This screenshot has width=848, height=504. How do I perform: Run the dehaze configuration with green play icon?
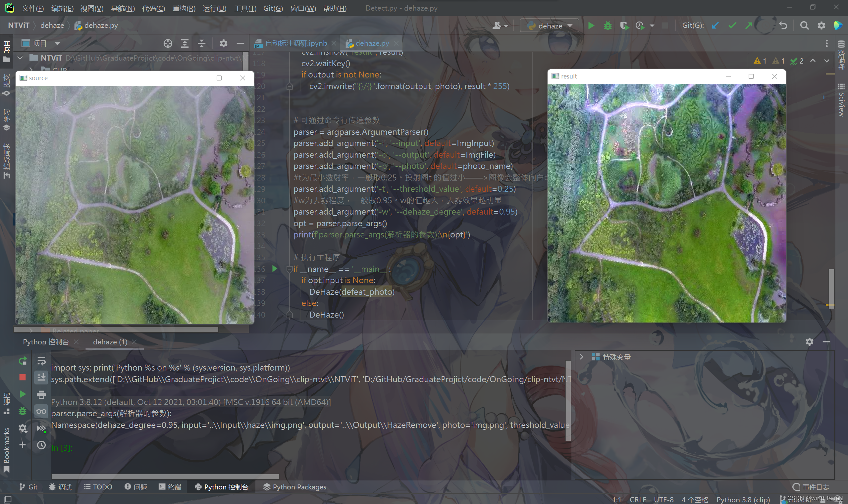coord(591,26)
